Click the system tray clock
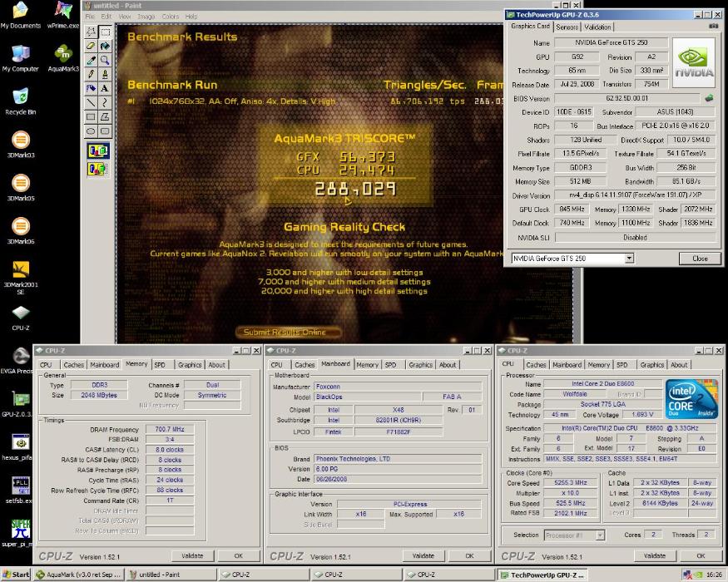The height and width of the screenshot is (582, 728). click(x=714, y=575)
